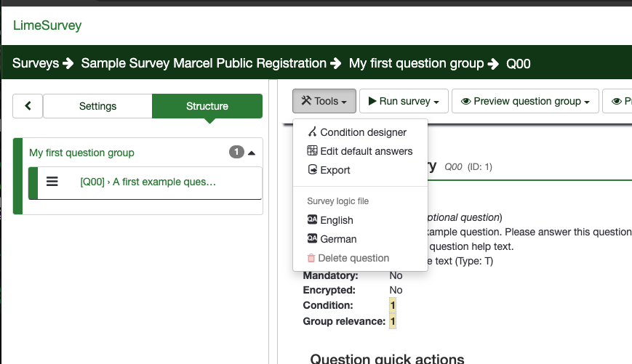This screenshot has width=632, height=364.
Task: Open the Surveys breadcrumb link
Action: click(35, 63)
